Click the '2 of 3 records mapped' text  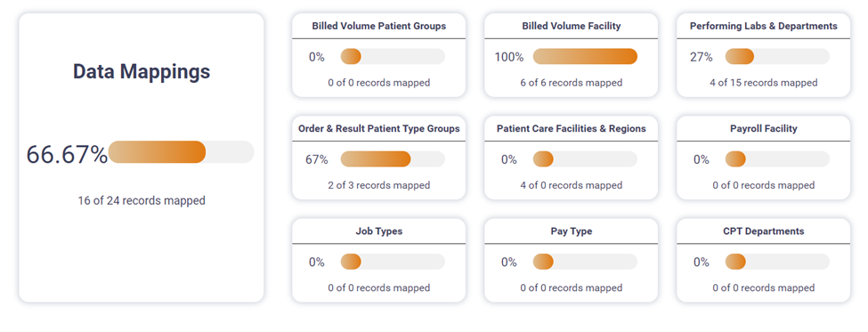[x=378, y=185]
